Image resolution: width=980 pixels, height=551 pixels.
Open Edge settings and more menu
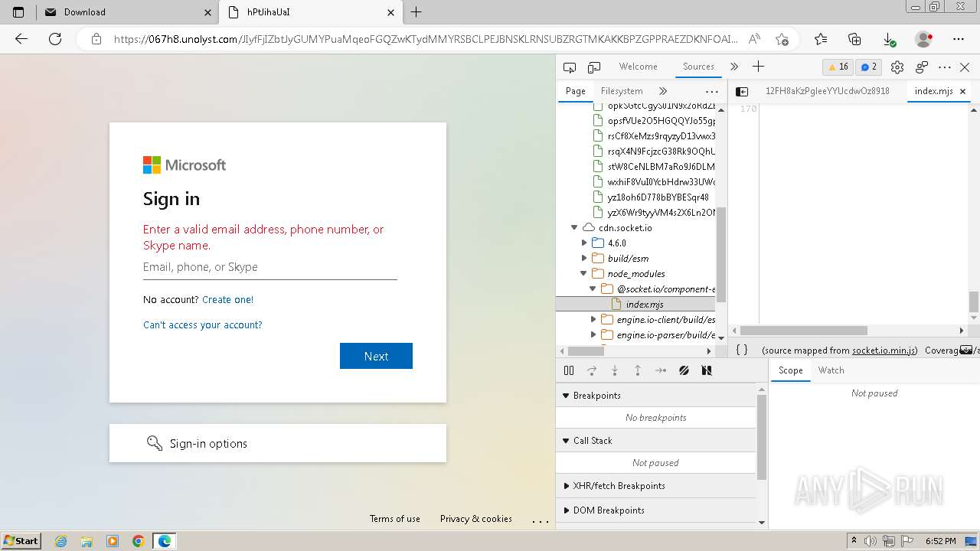(x=959, y=39)
